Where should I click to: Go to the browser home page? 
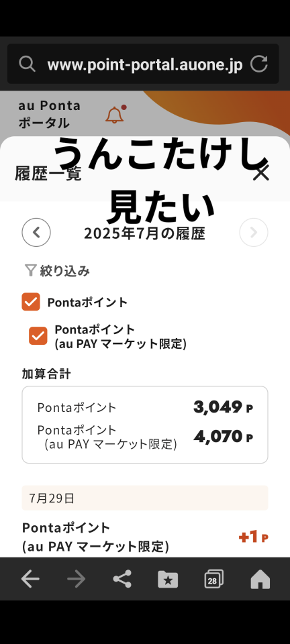click(260, 580)
